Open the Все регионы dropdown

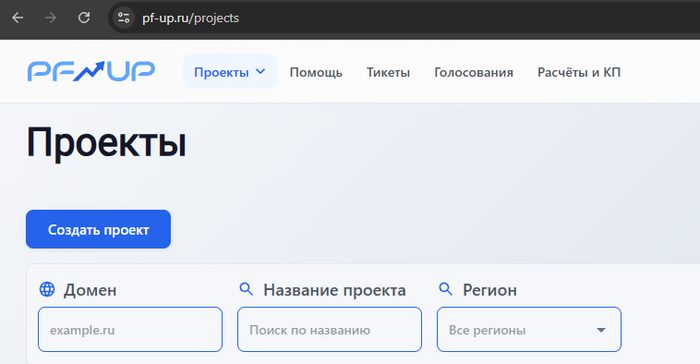tap(529, 330)
